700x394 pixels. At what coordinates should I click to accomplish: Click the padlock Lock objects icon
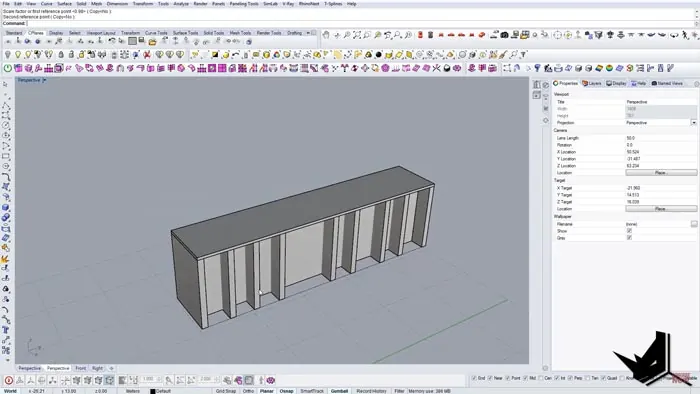point(61,55)
